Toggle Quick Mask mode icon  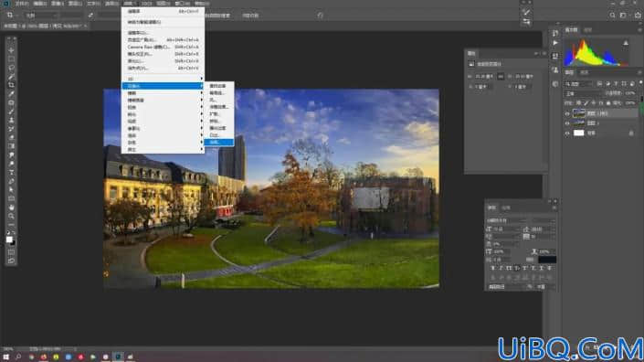(x=11, y=252)
